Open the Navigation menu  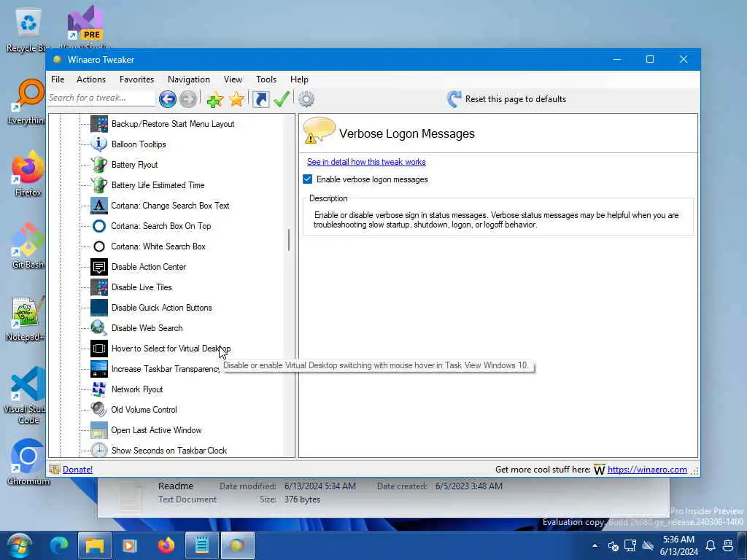pos(189,79)
